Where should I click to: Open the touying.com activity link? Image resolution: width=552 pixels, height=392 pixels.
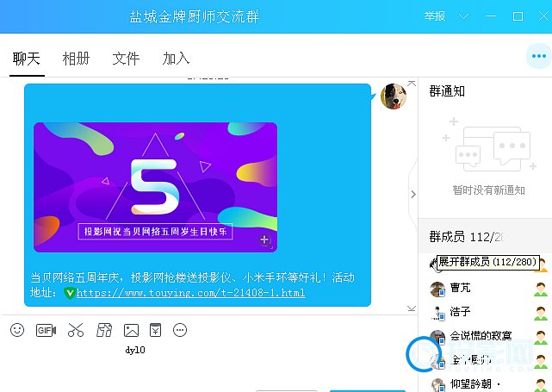tap(191, 293)
